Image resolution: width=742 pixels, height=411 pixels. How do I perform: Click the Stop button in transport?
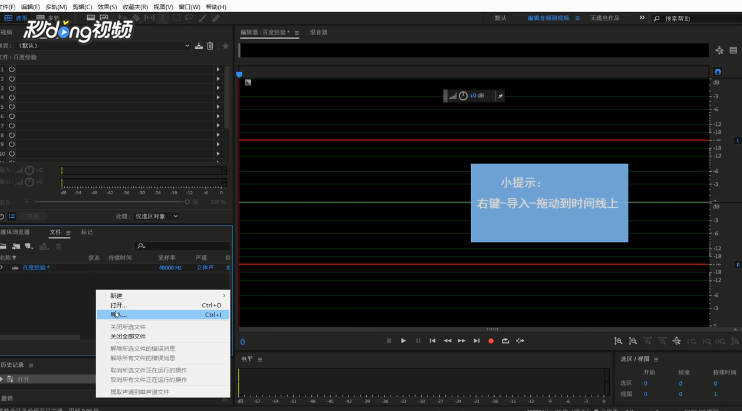tap(389, 341)
